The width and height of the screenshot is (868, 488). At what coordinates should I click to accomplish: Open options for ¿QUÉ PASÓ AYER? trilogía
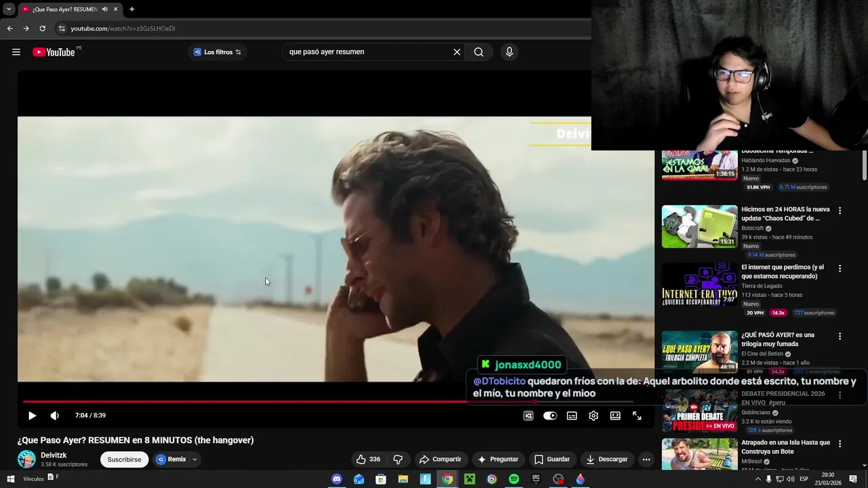tap(840, 336)
